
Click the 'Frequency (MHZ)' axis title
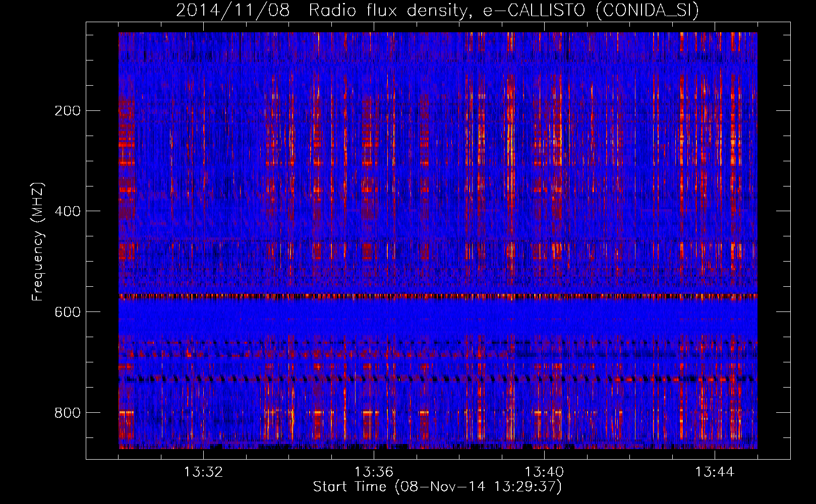click(x=38, y=242)
